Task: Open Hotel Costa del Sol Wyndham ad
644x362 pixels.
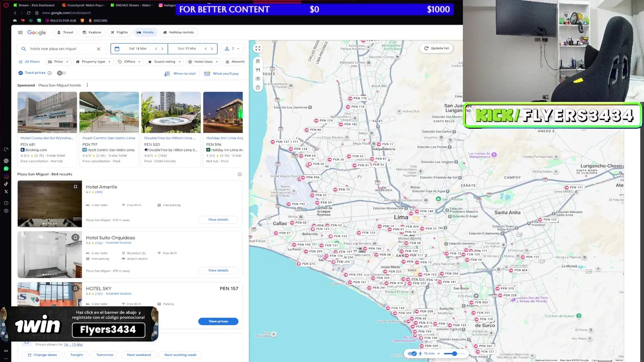Action: (x=47, y=129)
